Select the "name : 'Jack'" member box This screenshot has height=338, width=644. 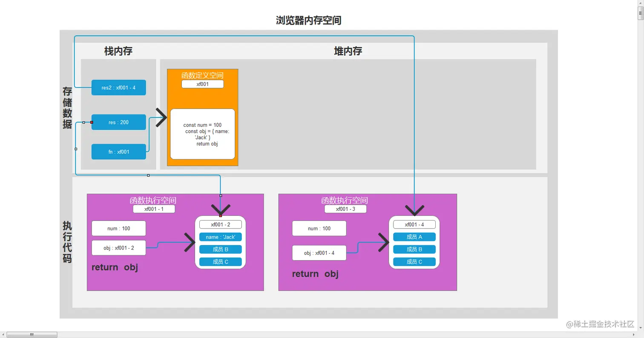click(x=221, y=237)
